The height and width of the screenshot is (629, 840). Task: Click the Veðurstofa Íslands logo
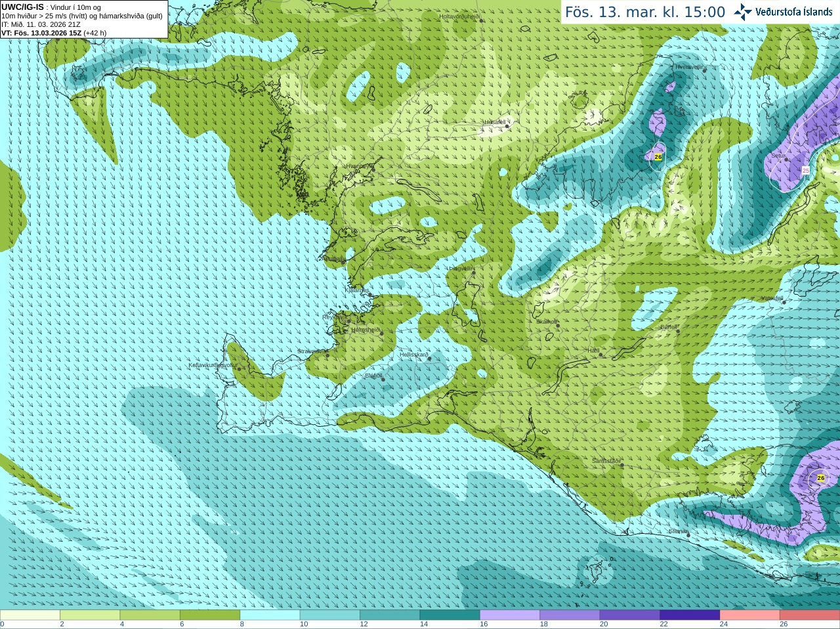783,12
